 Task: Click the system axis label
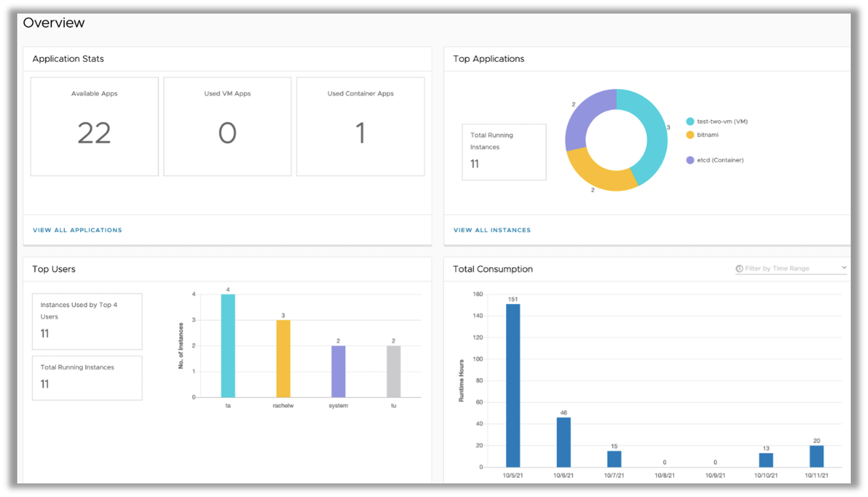pos(338,406)
